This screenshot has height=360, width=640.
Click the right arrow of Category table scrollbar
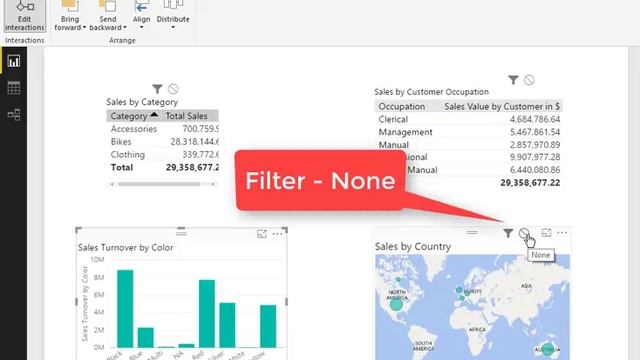(x=213, y=184)
